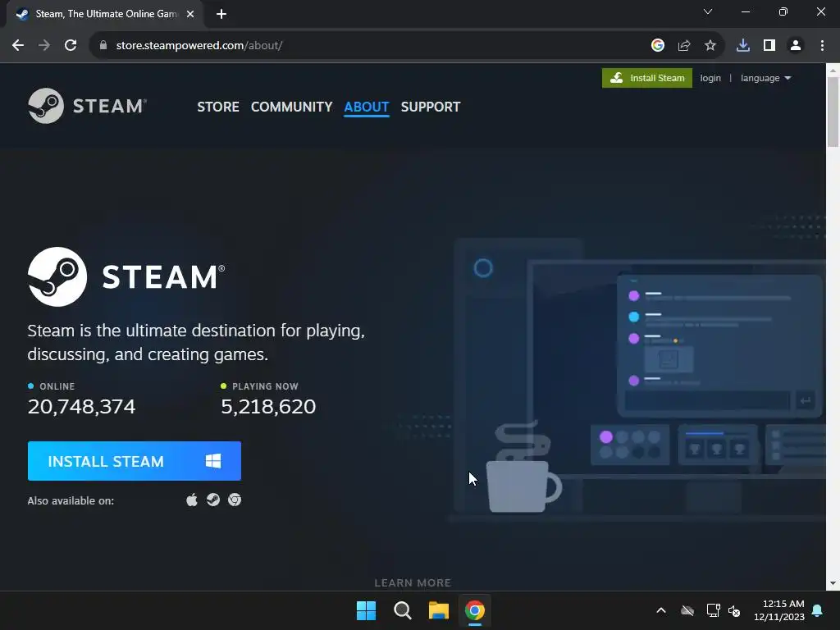Screen dimensions: 840x630
Task: Share this page using the share icon
Action: [684, 46]
